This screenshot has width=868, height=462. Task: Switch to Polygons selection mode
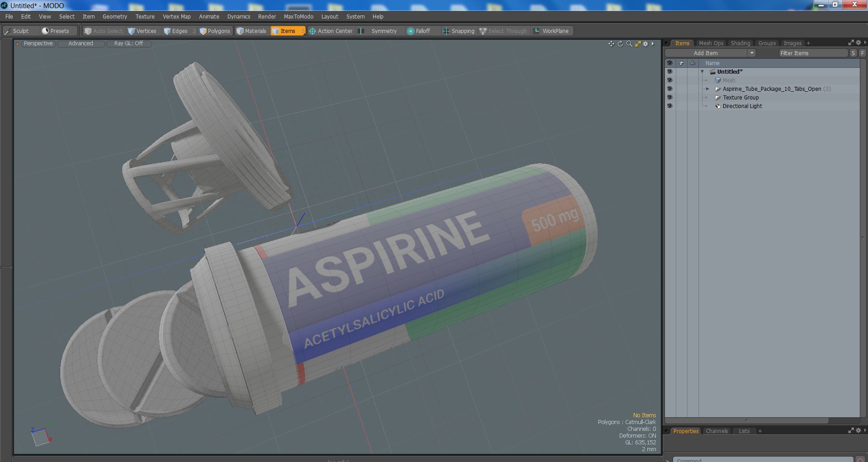click(215, 31)
